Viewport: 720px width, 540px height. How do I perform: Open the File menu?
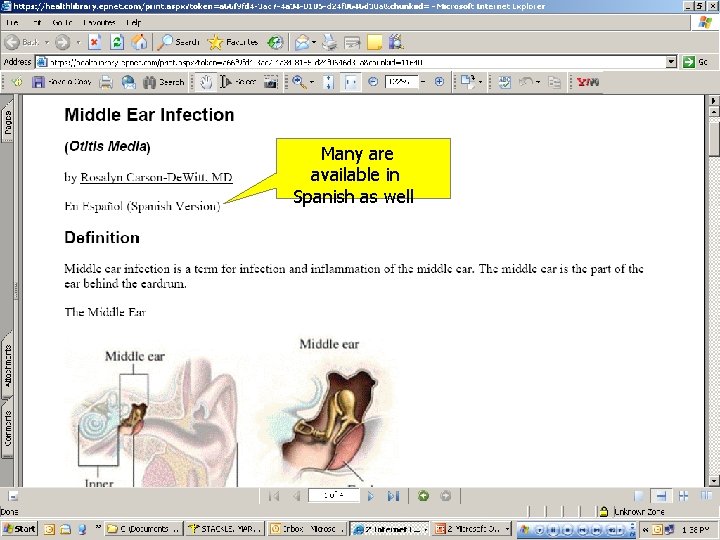click(x=12, y=22)
